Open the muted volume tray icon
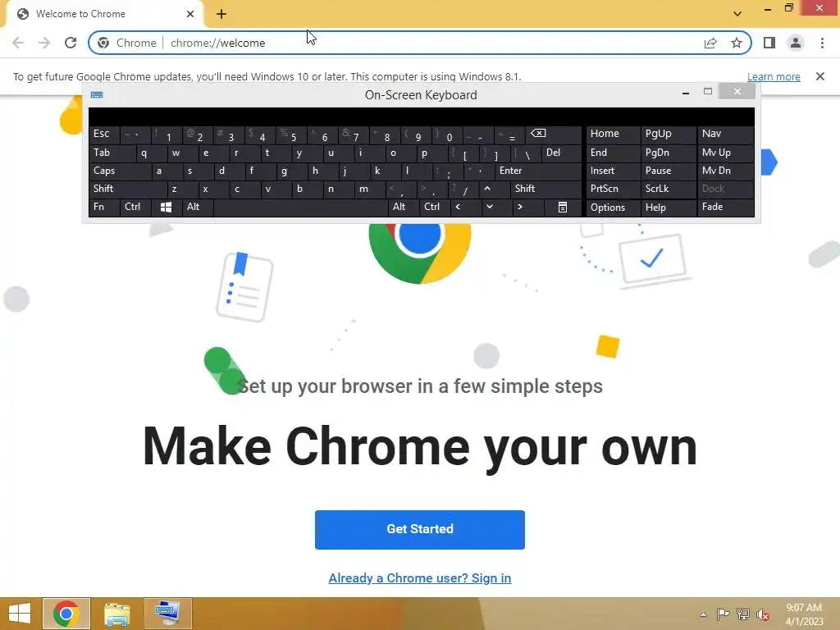The width and height of the screenshot is (840, 630). [x=762, y=614]
